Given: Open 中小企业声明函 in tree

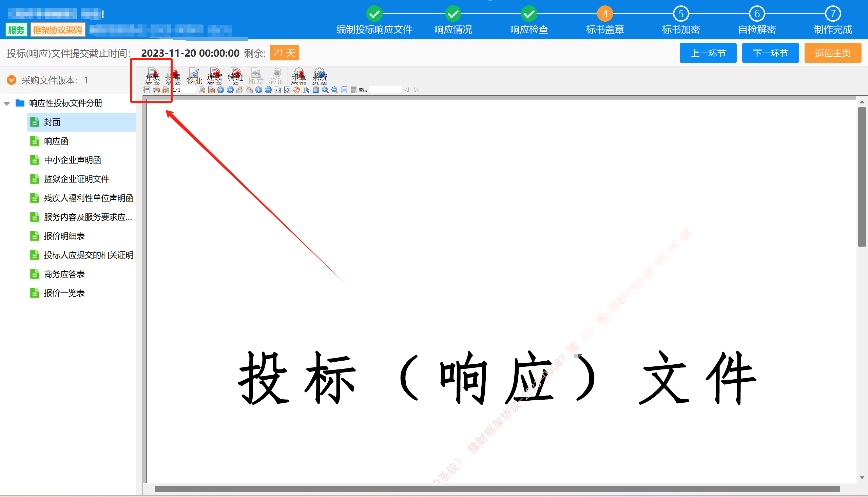Looking at the screenshot, I should coord(73,160).
